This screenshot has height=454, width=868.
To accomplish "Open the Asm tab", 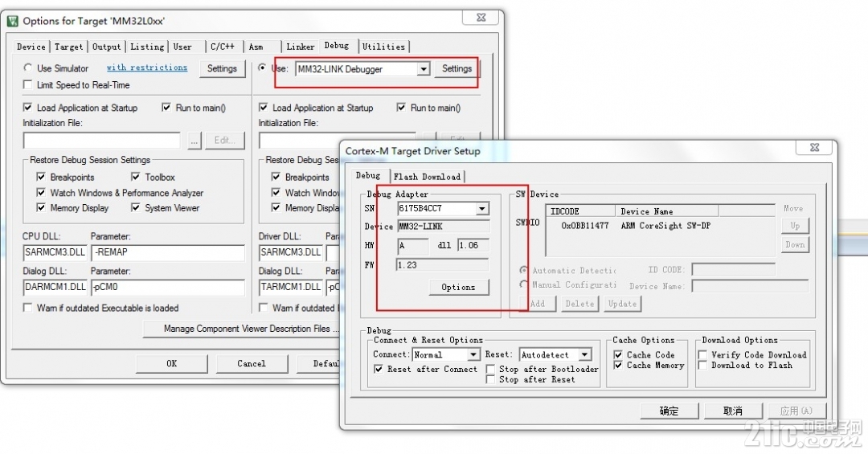I will pyautogui.click(x=256, y=47).
